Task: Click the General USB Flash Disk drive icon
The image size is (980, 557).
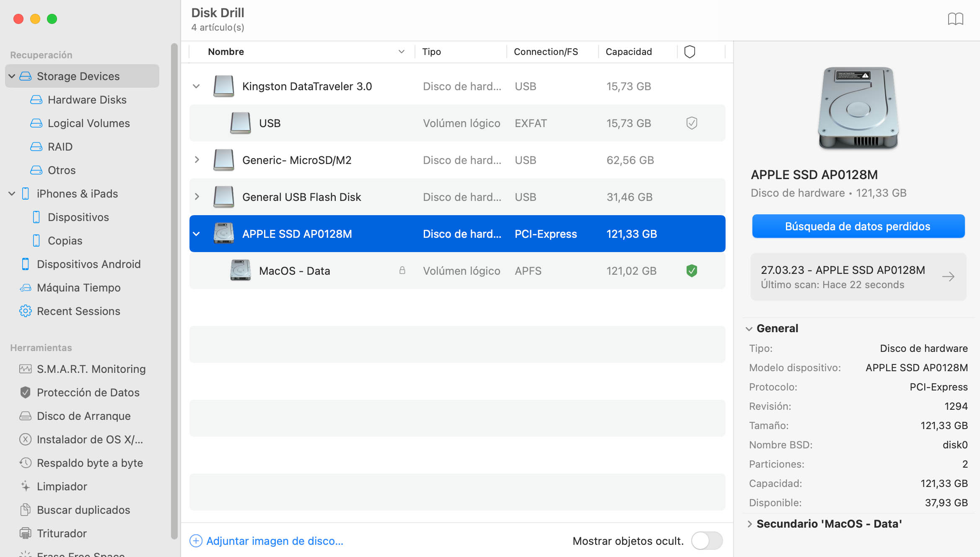Action: (x=223, y=197)
